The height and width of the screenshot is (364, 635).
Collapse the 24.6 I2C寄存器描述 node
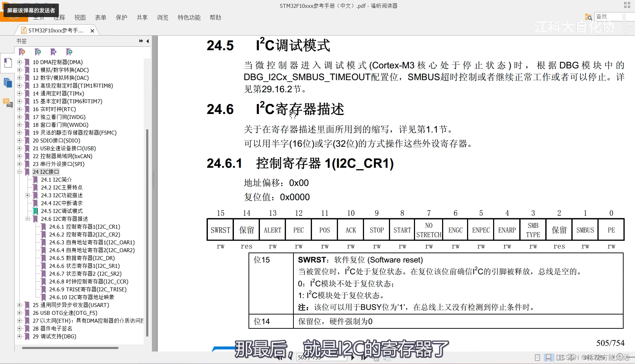pyautogui.click(x=27, y=219)
